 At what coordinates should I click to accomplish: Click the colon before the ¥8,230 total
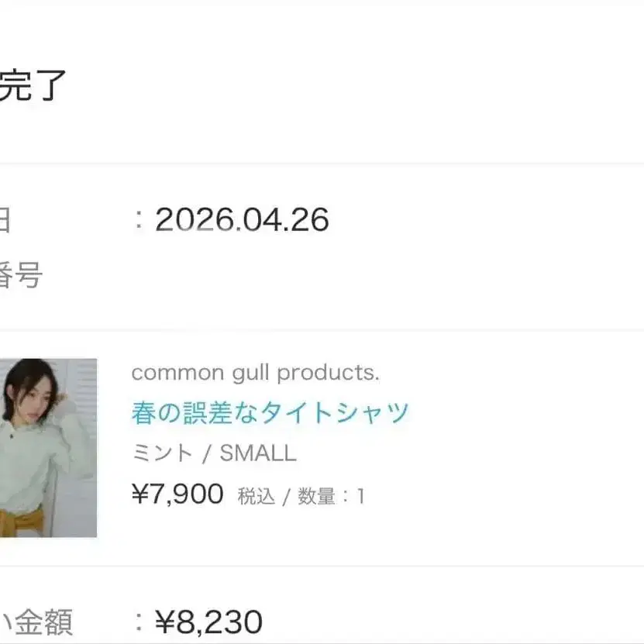tap(139, 622)
